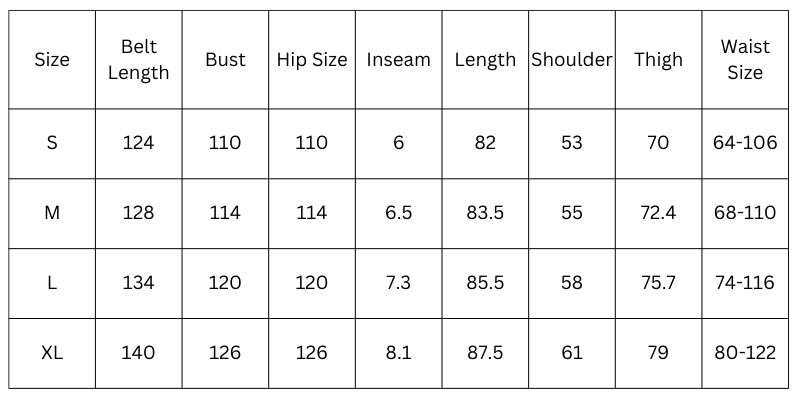Image resolution: width=800 pixels, height=400 pixels.
Task: Click the XL size row label
Action: 52,353
